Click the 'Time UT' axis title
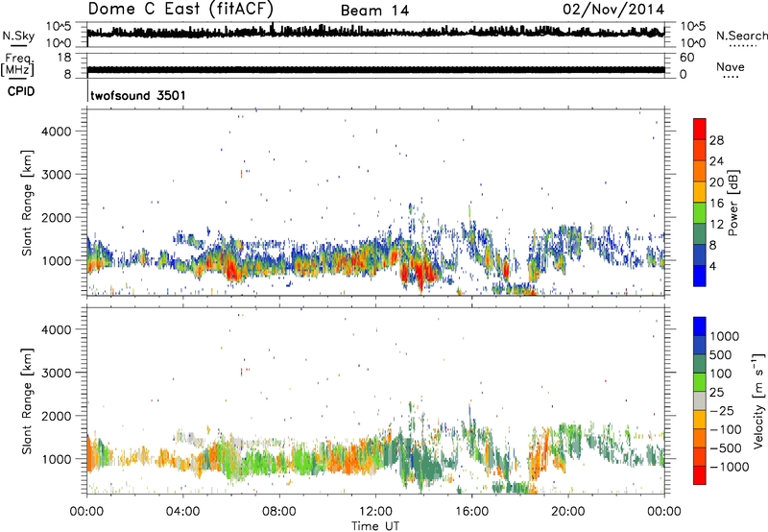 (x=375, y=526)
